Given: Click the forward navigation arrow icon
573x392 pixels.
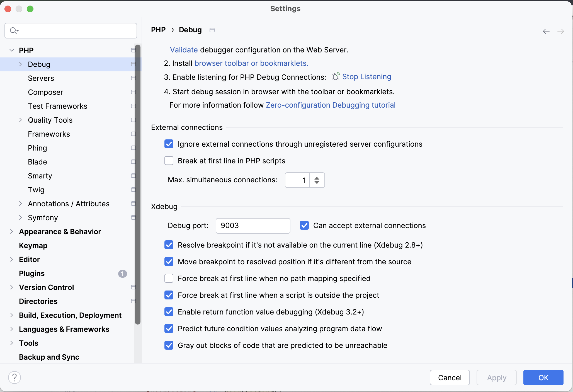Looking at the screenshot, I should tap(560, 31).
